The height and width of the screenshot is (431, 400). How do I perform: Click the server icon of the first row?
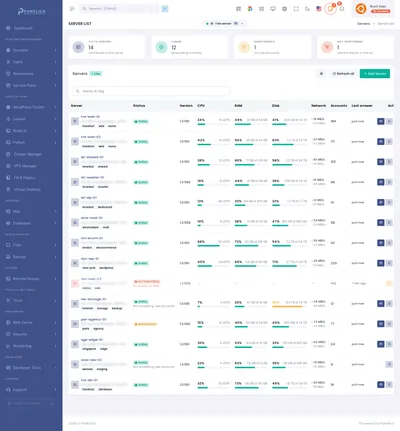75,121
